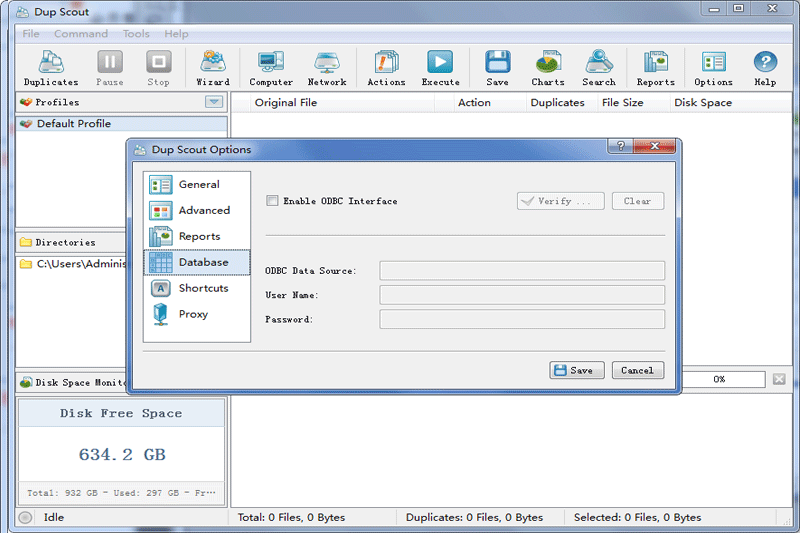This screenshot has height=533, width=800.
Task: Select the Default Profile entry
Action: tap(121, 123)
